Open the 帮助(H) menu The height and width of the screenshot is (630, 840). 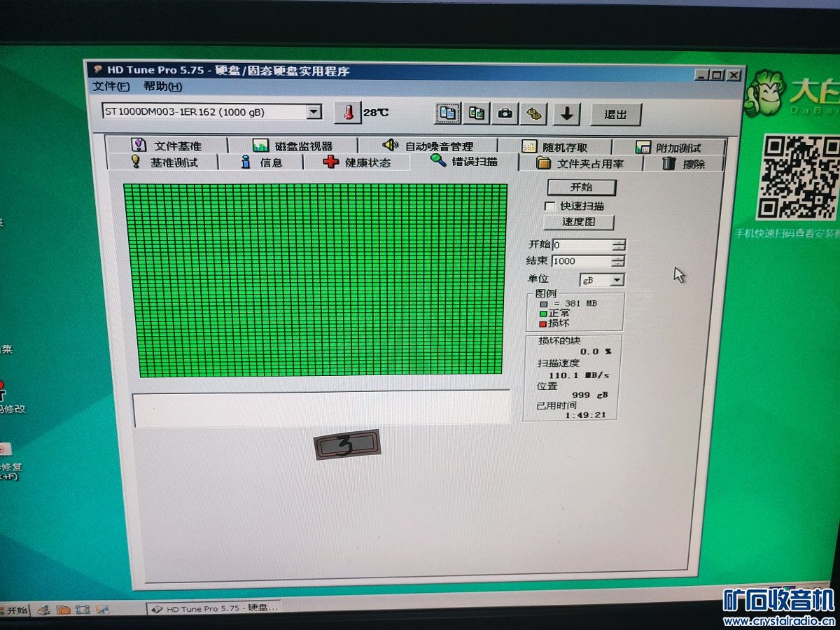coord(162,86)
